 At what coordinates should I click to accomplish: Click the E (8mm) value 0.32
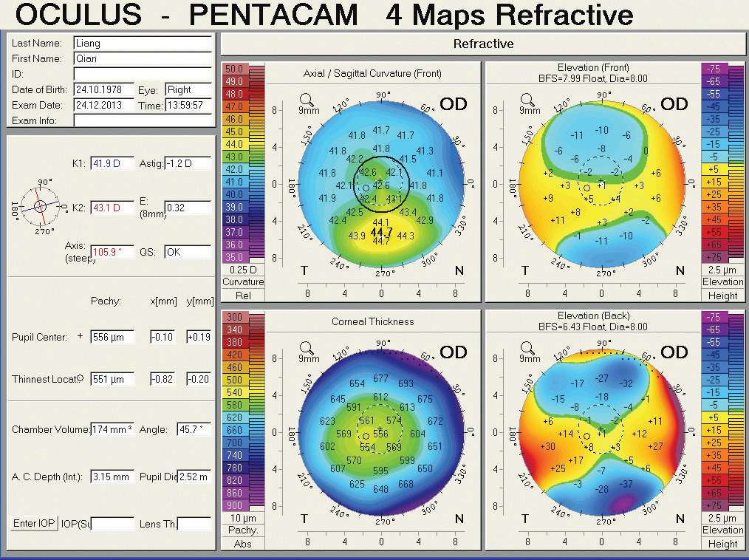click(188, 208)
